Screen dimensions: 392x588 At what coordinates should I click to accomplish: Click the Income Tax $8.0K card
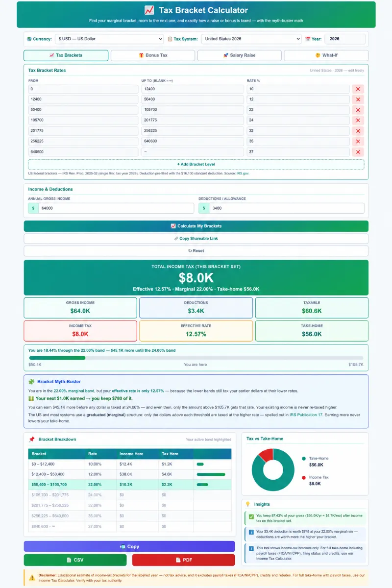pyautogui.click(x=80, y=331)
